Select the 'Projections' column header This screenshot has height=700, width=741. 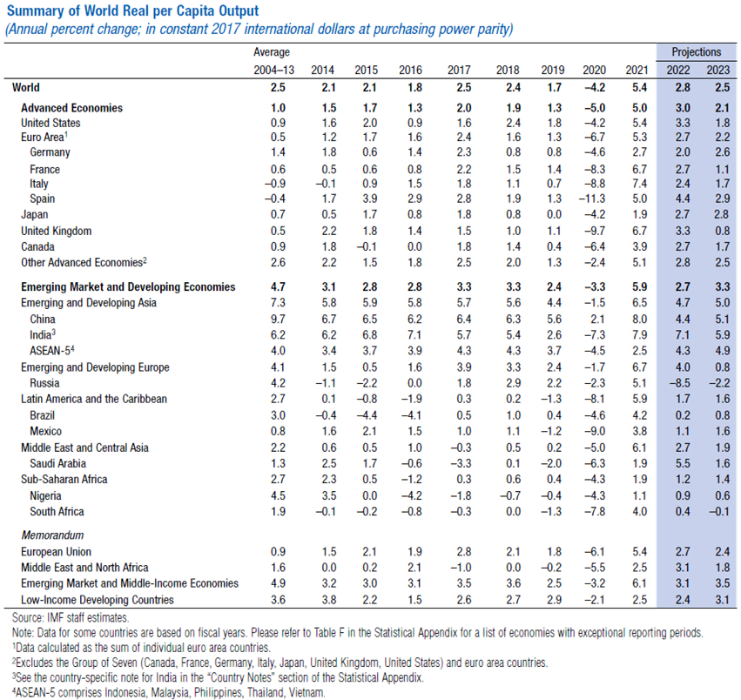pos(696,52)
